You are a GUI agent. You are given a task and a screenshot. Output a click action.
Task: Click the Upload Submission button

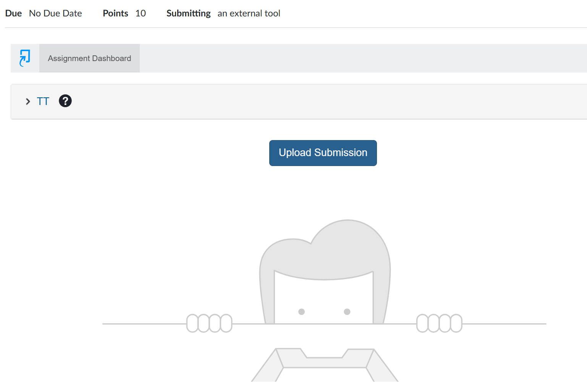coord(323,153)
